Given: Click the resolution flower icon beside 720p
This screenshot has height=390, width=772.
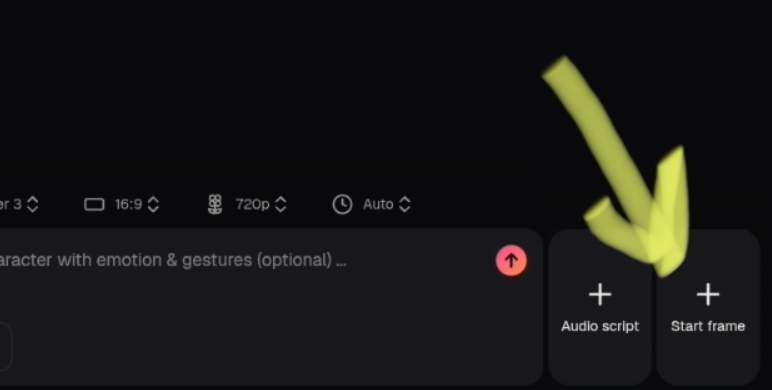Looking at the screenshot, I should click(215, 204).
